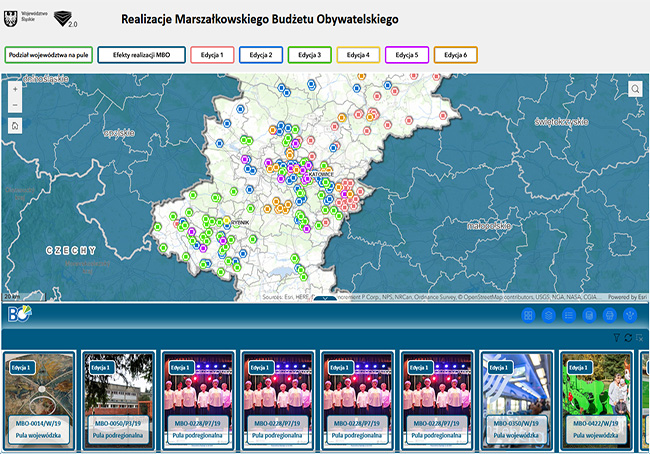Screen dimensions: 650x454
Task: Filter projects by Edycja 2
Action: [261, 55]
